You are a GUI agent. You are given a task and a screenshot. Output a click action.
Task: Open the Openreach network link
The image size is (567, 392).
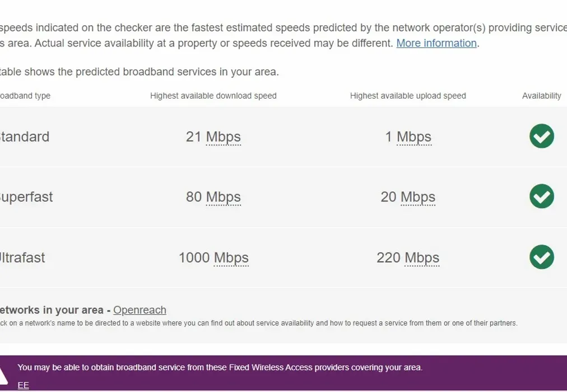140,310
